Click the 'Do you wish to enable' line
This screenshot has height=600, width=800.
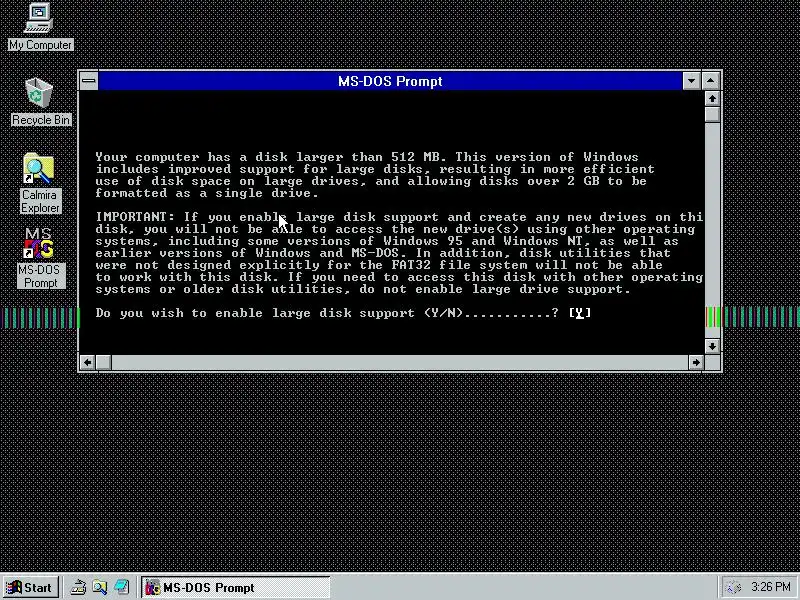tap(343, 313)
